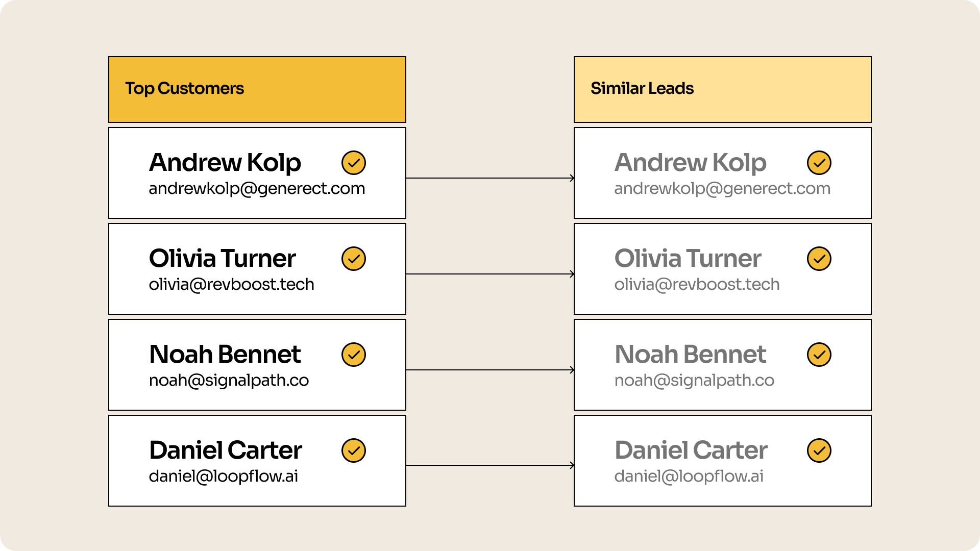980x551 pixels.
Task: Click the arrow between the Olivia Turner cards
Action: click(490, 274)
